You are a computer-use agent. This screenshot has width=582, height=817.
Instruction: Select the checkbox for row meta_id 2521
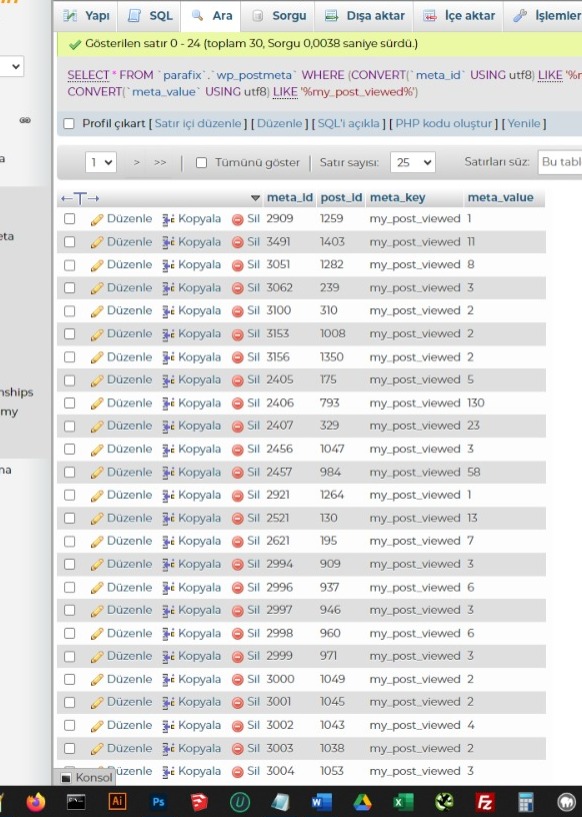point(69,518)
